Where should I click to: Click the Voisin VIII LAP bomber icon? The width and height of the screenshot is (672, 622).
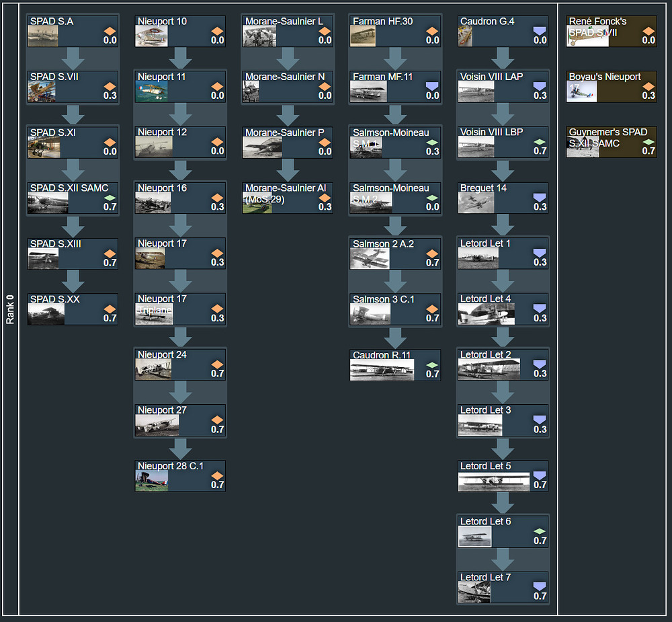point(540,86)
